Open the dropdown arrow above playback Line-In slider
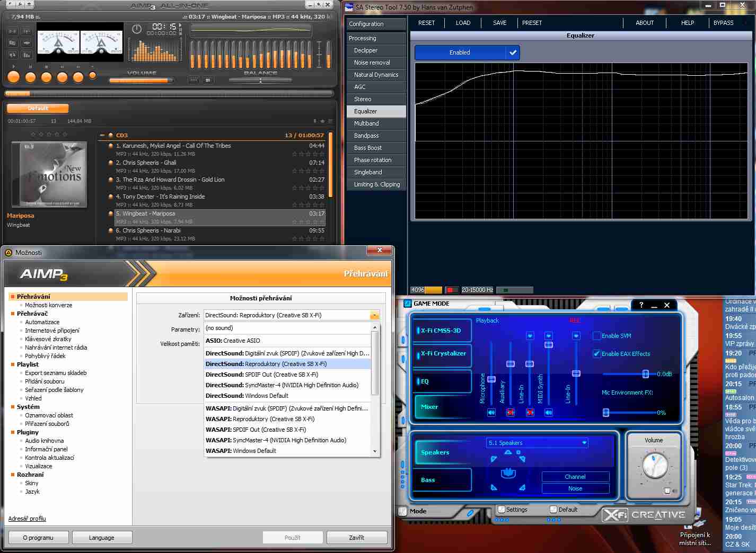The image size is (756, 553). 530,336
